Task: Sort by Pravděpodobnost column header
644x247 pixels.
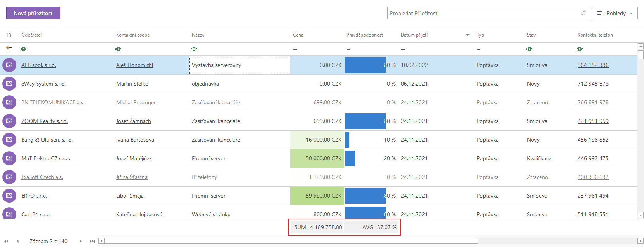Action: coord(365,35)
